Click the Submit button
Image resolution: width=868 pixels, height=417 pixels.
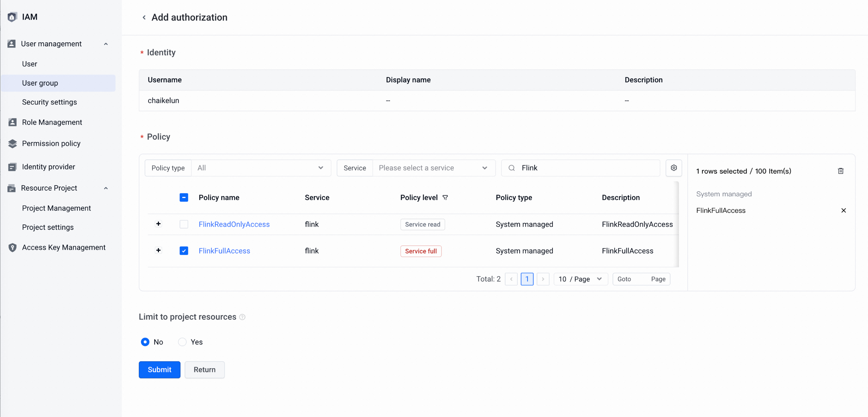160,370
